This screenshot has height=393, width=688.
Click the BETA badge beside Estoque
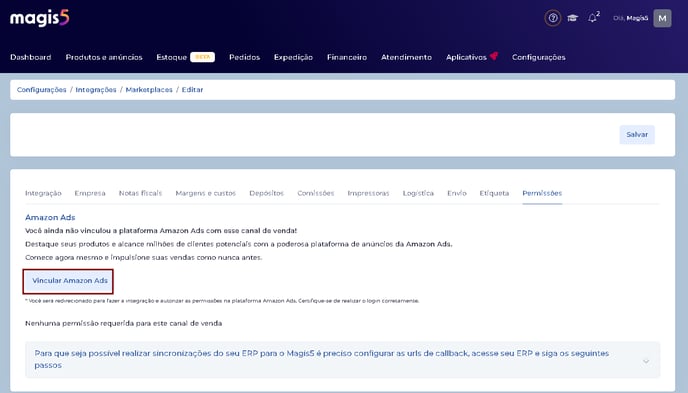point(202,57)
